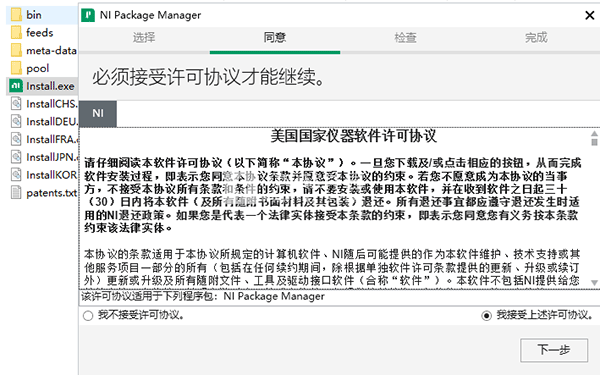Select the feeds folder name

39,33
